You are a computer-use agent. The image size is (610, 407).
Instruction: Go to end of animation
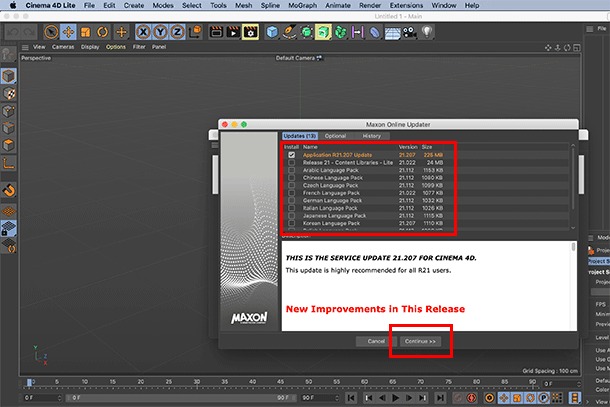[x=440, y=398]
